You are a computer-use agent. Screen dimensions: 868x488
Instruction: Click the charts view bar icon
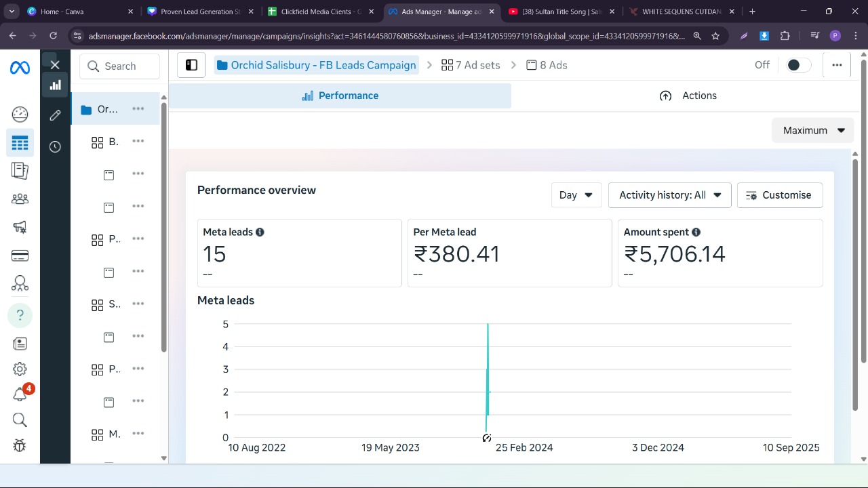point(55,85)
